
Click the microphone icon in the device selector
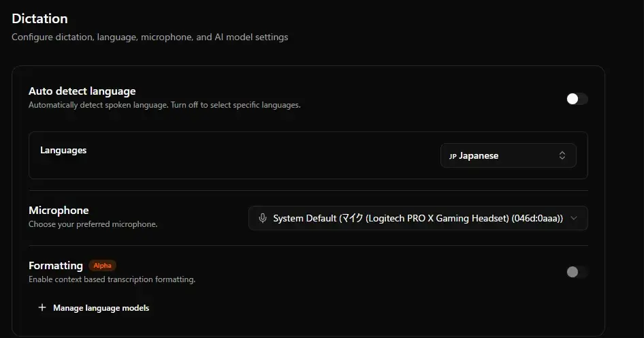tap(263, 218)
